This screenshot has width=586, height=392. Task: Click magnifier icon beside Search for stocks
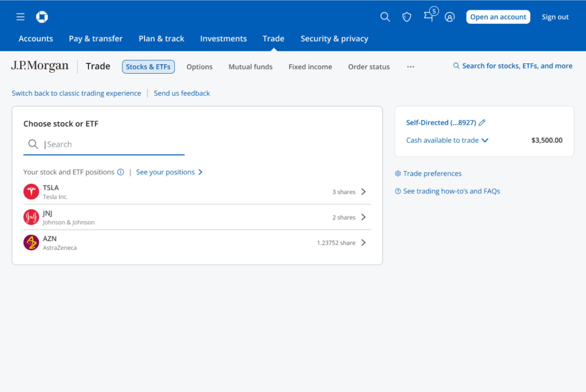[x=456, y=66]
